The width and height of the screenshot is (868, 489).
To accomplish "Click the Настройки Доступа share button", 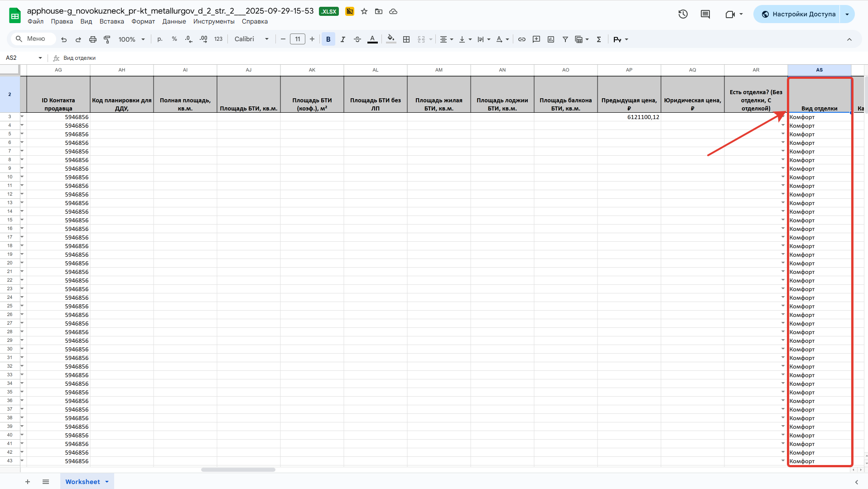I will click(798, 14).
